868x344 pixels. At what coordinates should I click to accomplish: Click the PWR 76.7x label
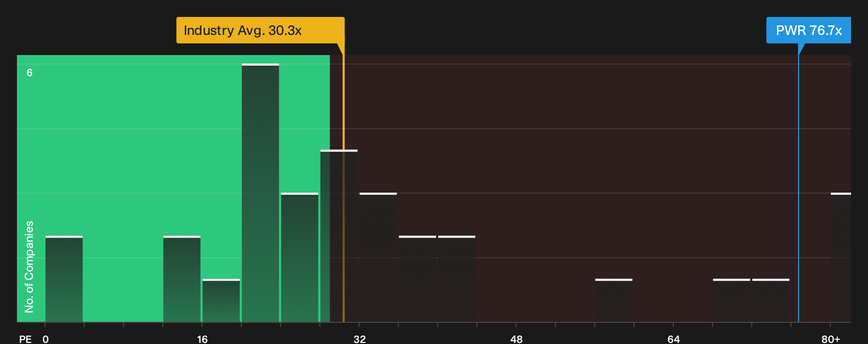(x=809, y=30)
